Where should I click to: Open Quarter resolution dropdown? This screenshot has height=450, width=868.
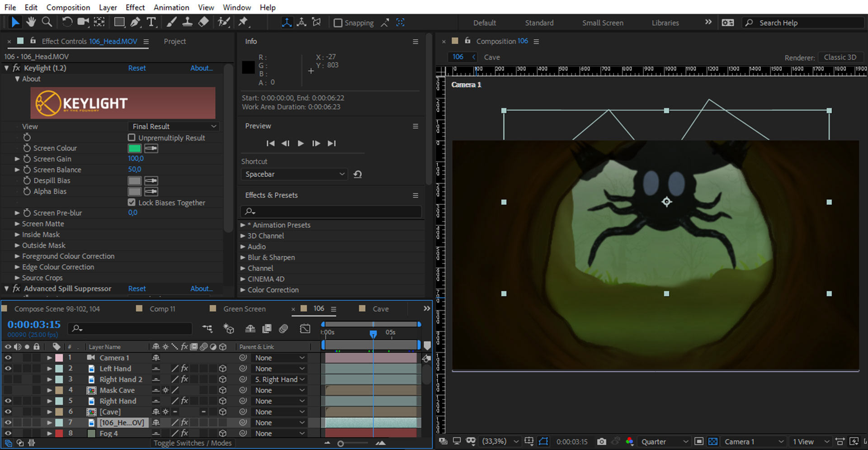click(x=665, y=441)
